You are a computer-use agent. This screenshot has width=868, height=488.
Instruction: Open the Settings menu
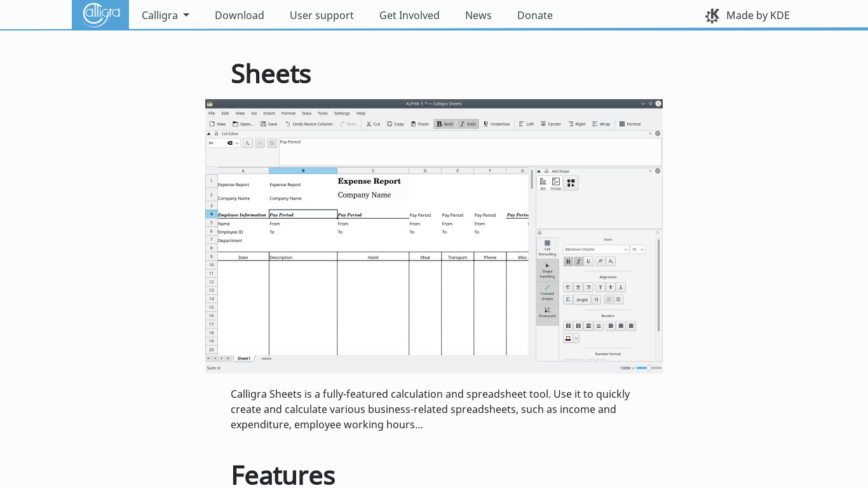click(x=342, y=113)
